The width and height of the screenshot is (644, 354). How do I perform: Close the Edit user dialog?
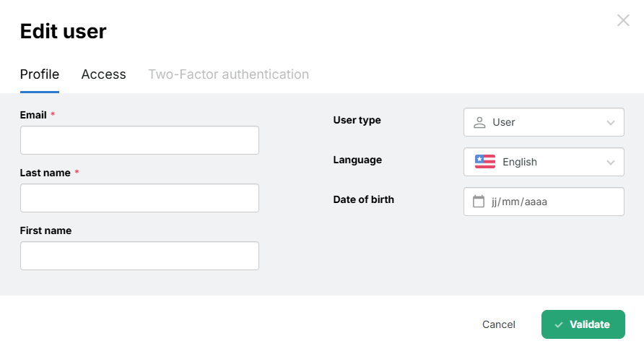[x=623, y=20]
